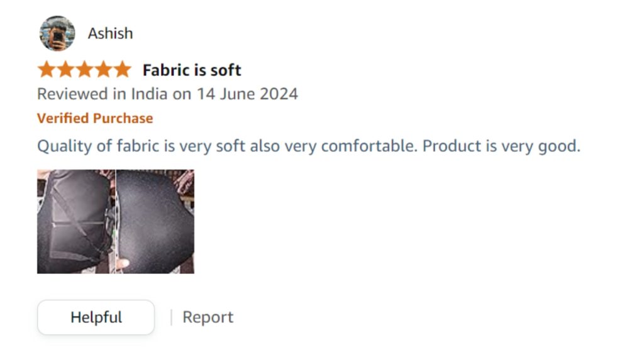Click the second orange rating star
The image size is (644, 362).
point(65,69)
